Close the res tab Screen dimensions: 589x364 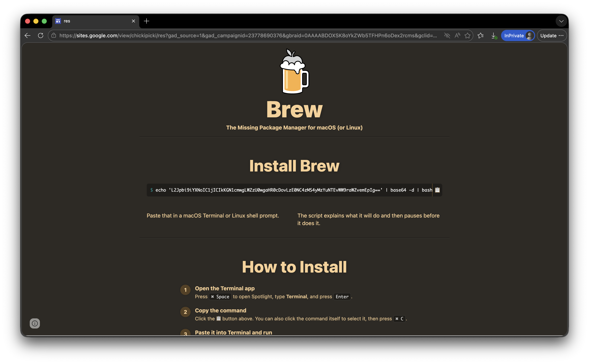[133, 21]
